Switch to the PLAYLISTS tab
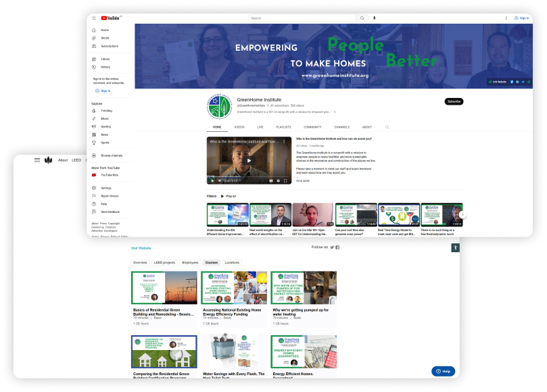The height and width of the screenshot is (392, 547). 283,127
